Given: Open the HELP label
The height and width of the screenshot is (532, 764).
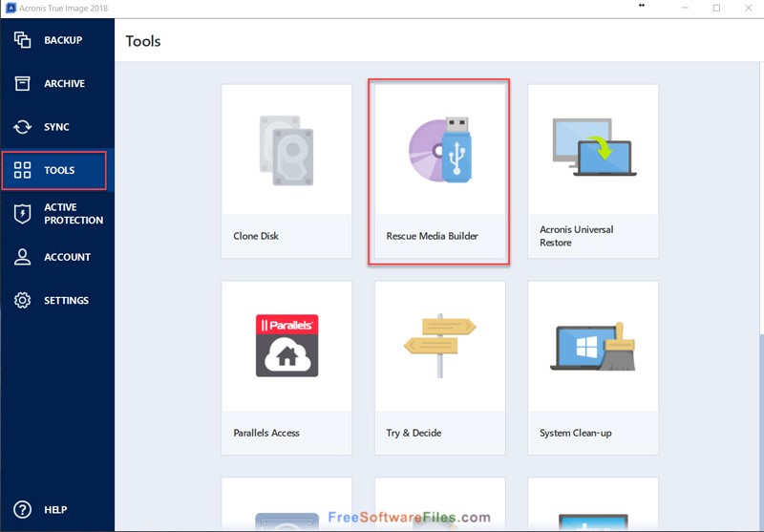Looking at the screenshot, I should (x=55, y=510).
